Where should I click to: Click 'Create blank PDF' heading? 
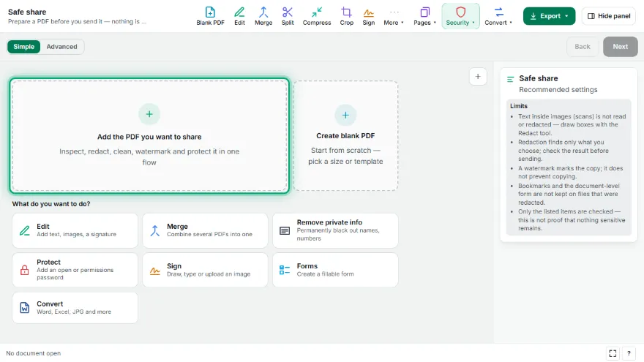(345, 135)
